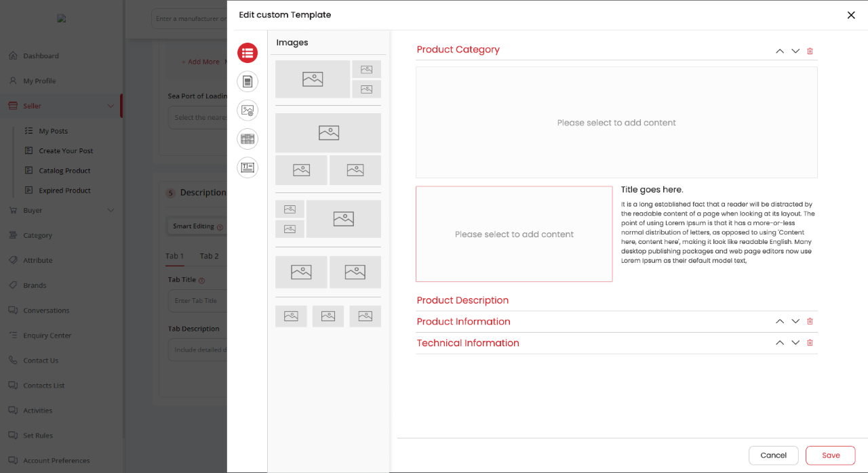Move Product Category section down
Screen dimensions: 868x473
(x=795, y=51)
